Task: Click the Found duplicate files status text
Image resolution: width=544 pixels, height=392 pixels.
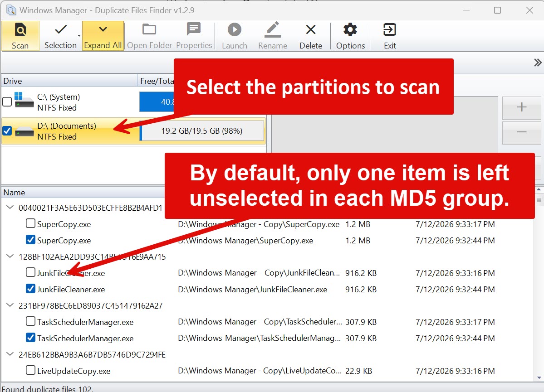Action: 48,389
